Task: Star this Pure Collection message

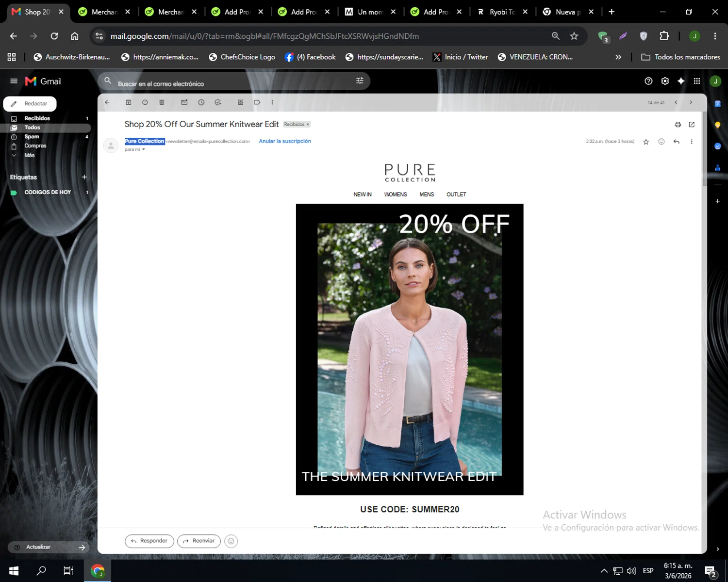Action: point(646,142)
